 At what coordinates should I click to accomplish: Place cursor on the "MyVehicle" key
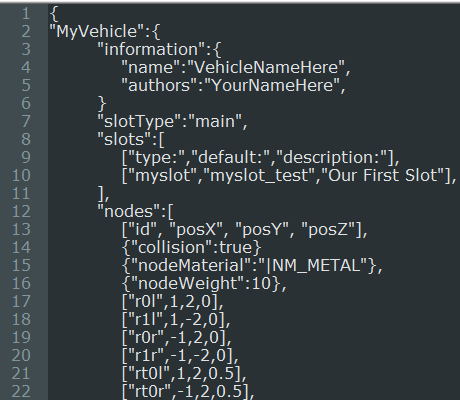point(97,32)
